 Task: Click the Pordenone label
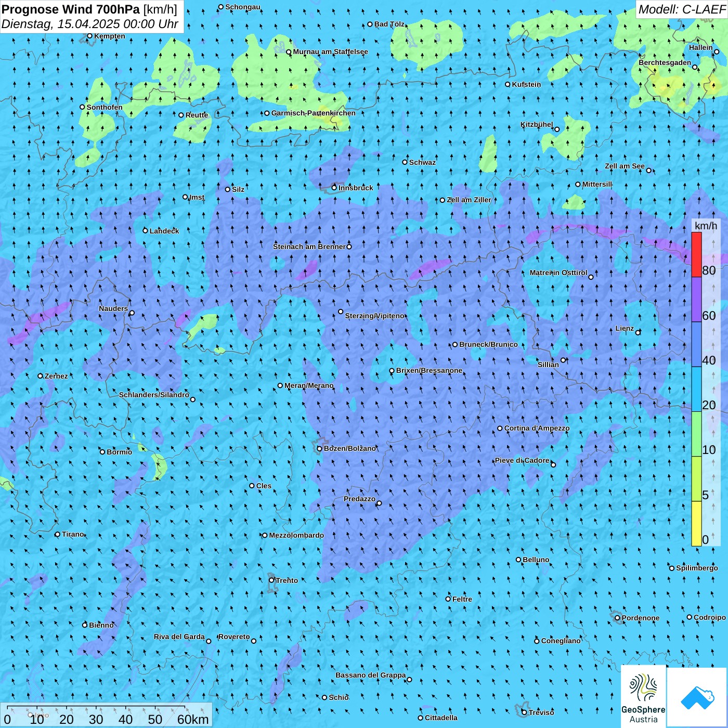(x=640, y=618)
